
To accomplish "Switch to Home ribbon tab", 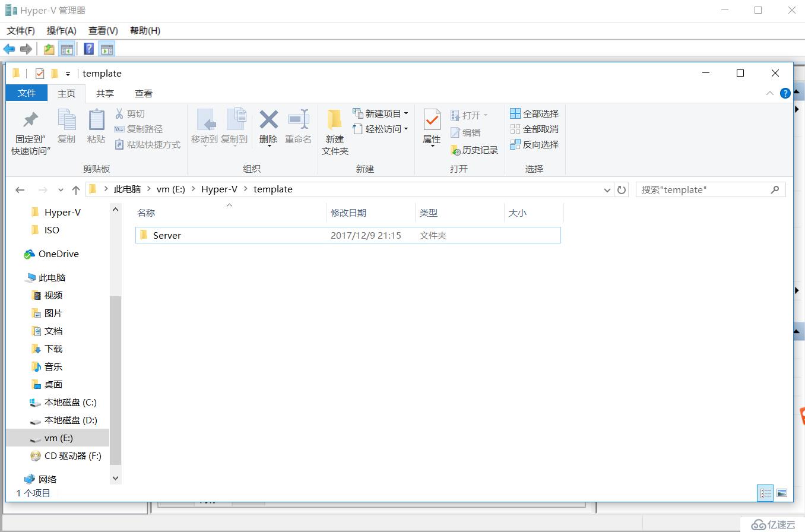I will 66,93.
